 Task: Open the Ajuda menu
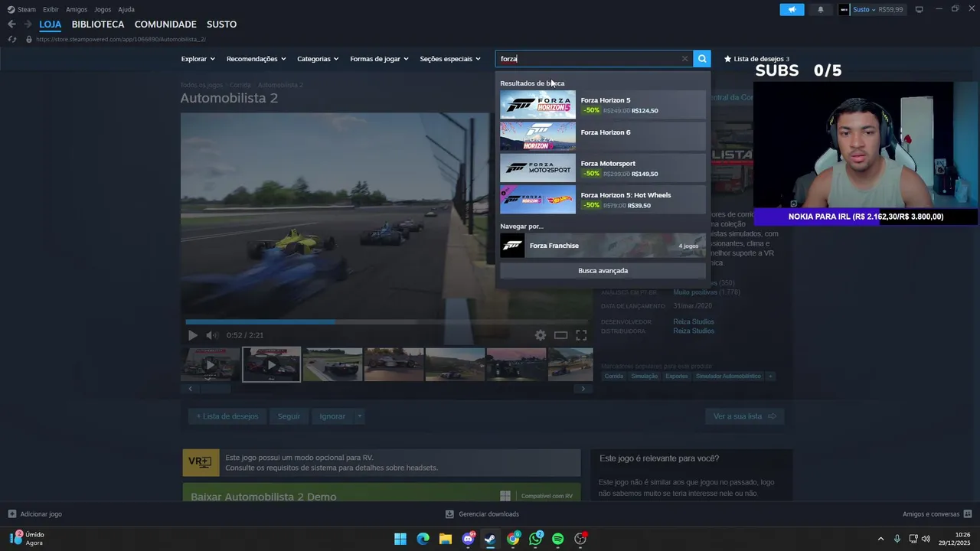click(126, 9)
